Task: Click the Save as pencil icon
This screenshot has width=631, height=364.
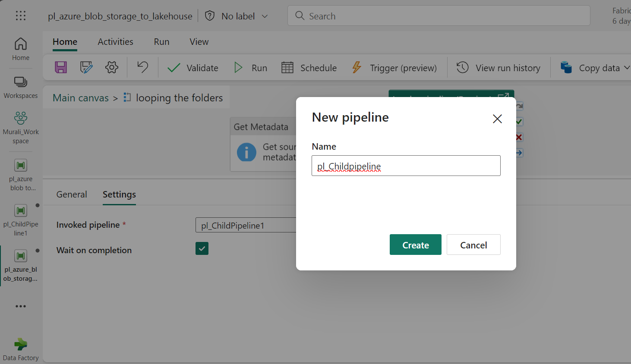Action: pos(86,67)
